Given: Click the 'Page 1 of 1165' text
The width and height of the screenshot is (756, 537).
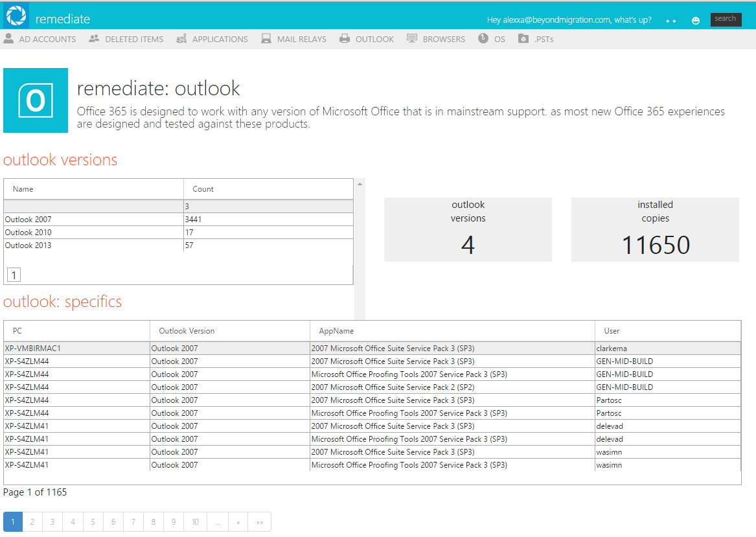Looking at the screenshot, I should pyautogui.click(x=35, y=492).
